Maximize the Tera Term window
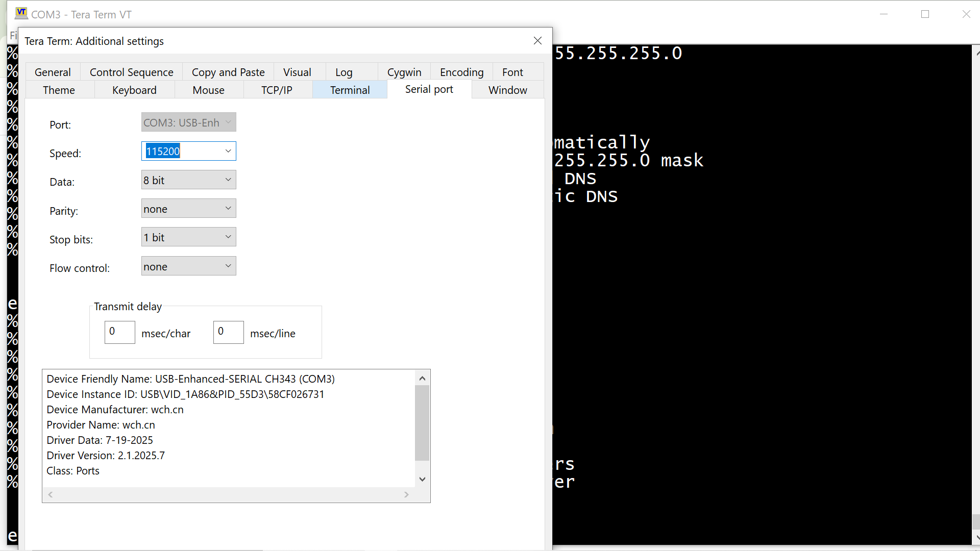Screen dimensions: 980x551 tap(925, 14)
